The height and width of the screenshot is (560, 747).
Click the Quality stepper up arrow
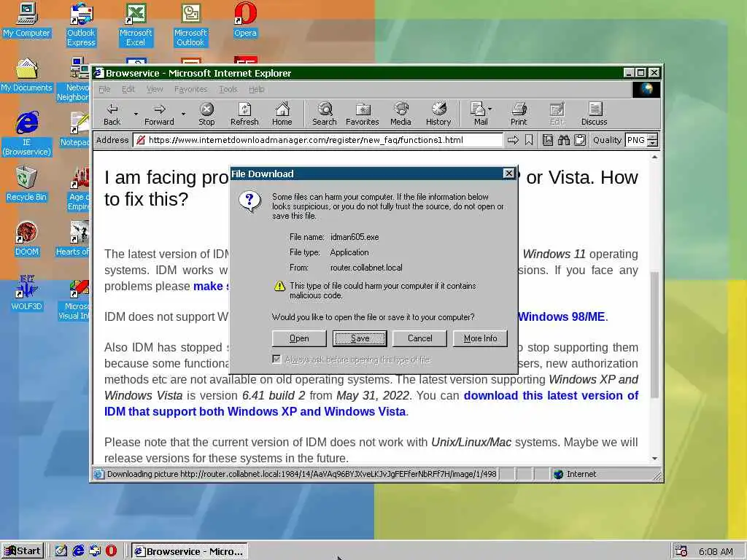coord(653,136)
